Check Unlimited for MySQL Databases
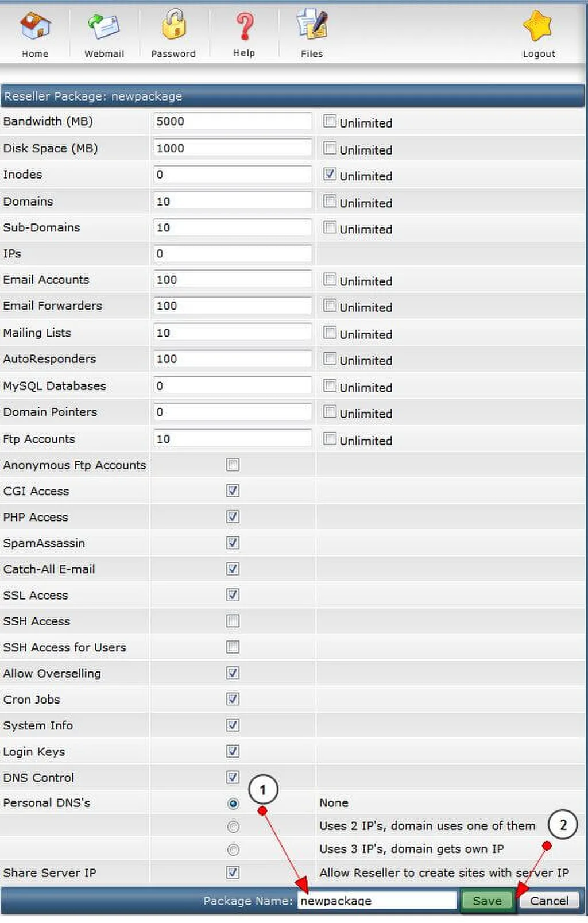The image size is (588, 923). click(x=330, y=385)
